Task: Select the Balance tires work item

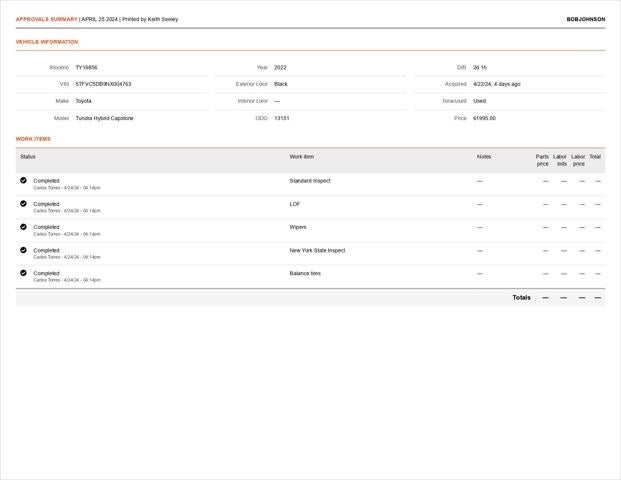Action: click(305, 273)
